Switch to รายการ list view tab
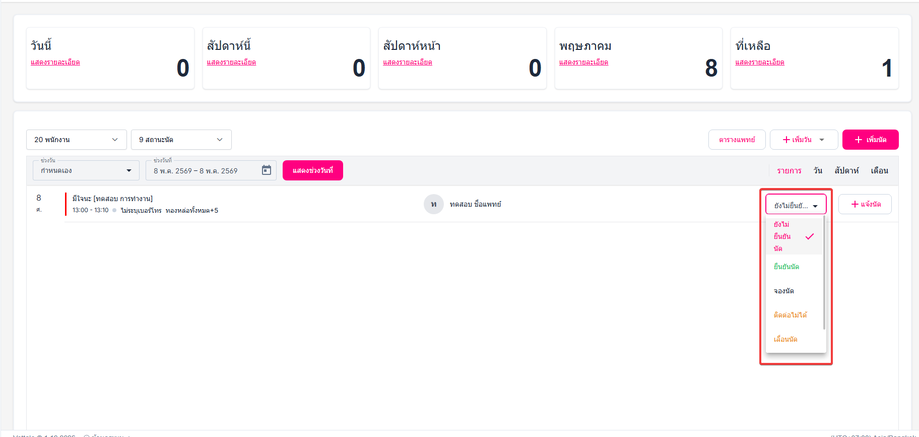919x437 pixels. click(x=789, y=171)
